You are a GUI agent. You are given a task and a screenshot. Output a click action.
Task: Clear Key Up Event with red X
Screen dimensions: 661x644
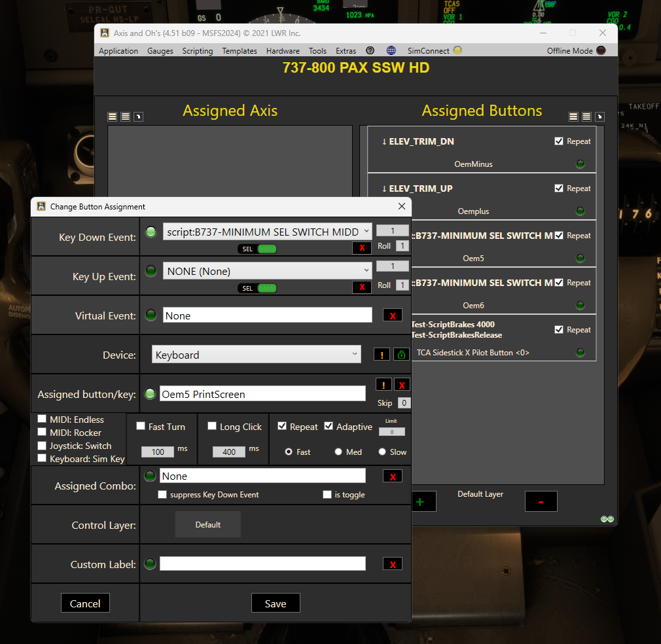[362, 287]
